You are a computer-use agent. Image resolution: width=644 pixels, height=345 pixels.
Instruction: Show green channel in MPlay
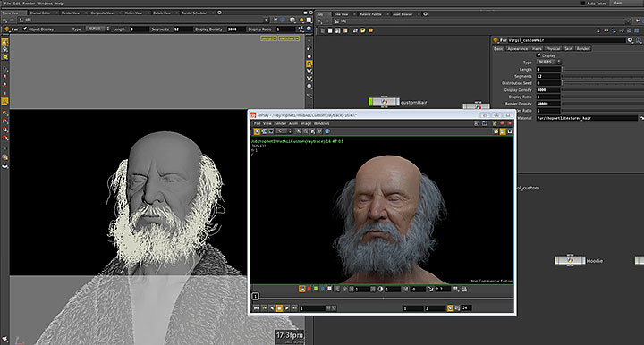[x=316, y=289]
